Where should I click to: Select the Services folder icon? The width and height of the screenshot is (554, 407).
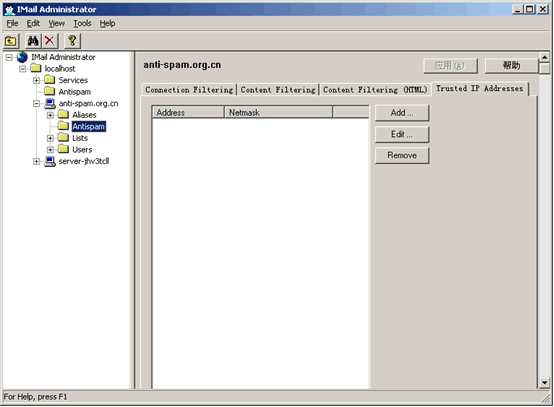coord(50,80)
